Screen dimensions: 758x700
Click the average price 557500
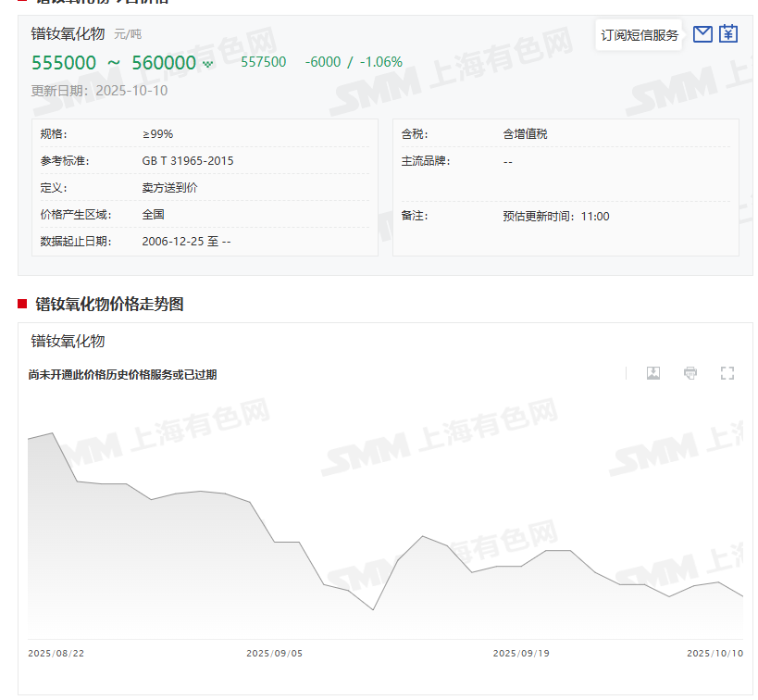tap(263, 62)
